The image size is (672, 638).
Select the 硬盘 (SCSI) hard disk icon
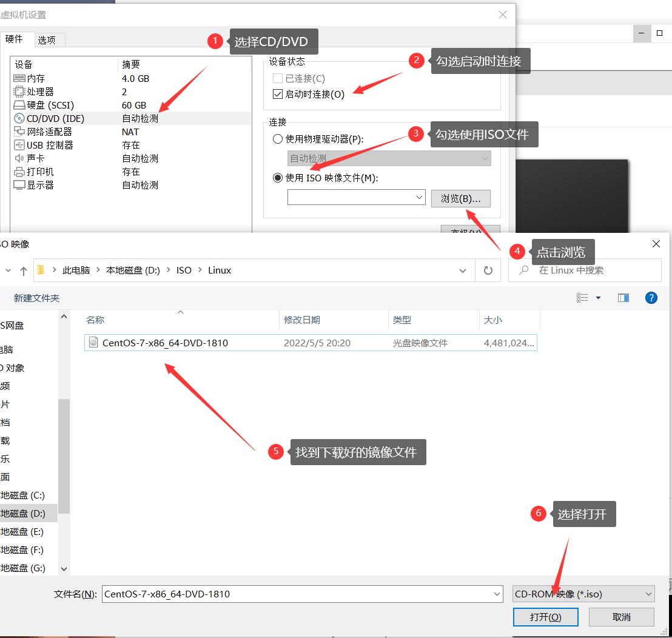18,104
